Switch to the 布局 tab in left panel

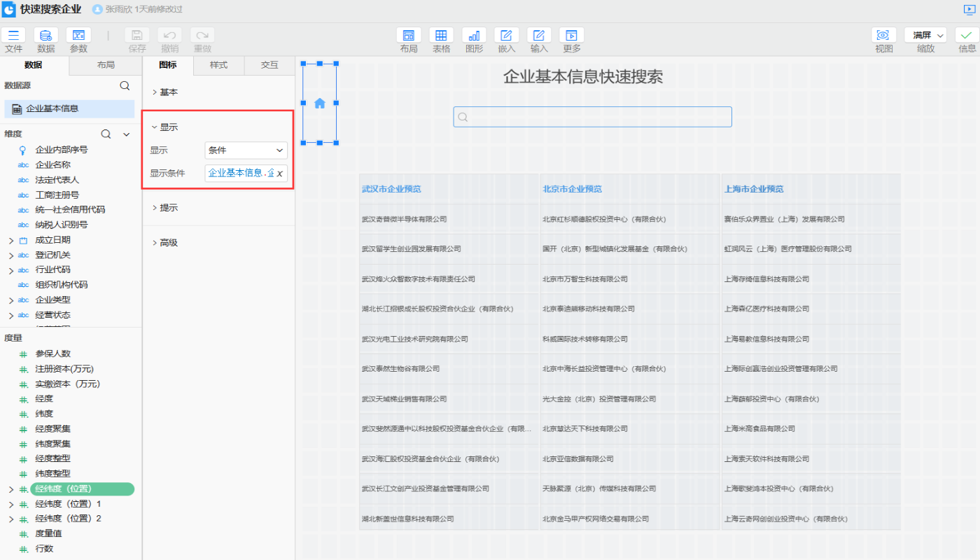coord(106,65)
